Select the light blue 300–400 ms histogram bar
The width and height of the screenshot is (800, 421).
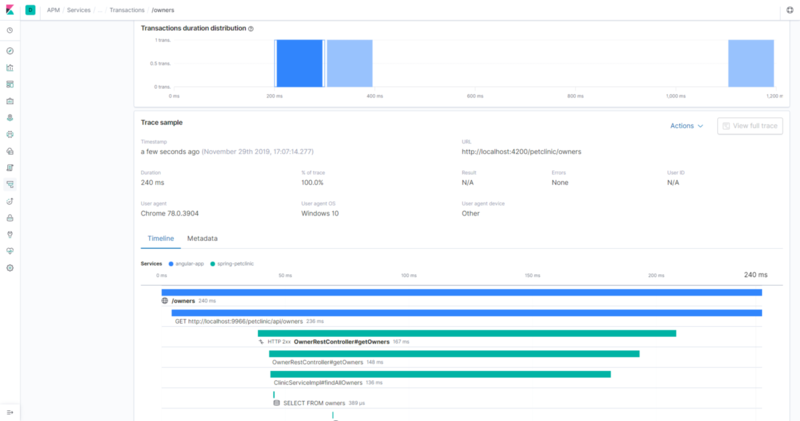click(349, 63)
